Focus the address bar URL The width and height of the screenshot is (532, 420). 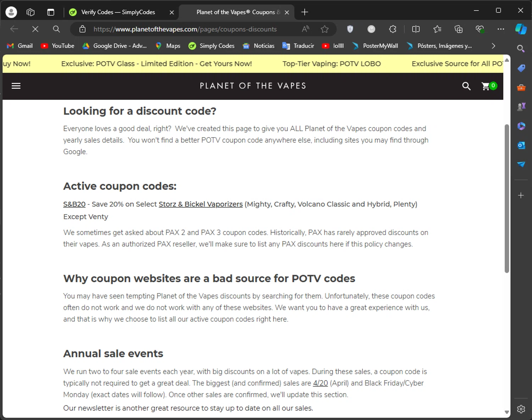(x=185, y=29)
